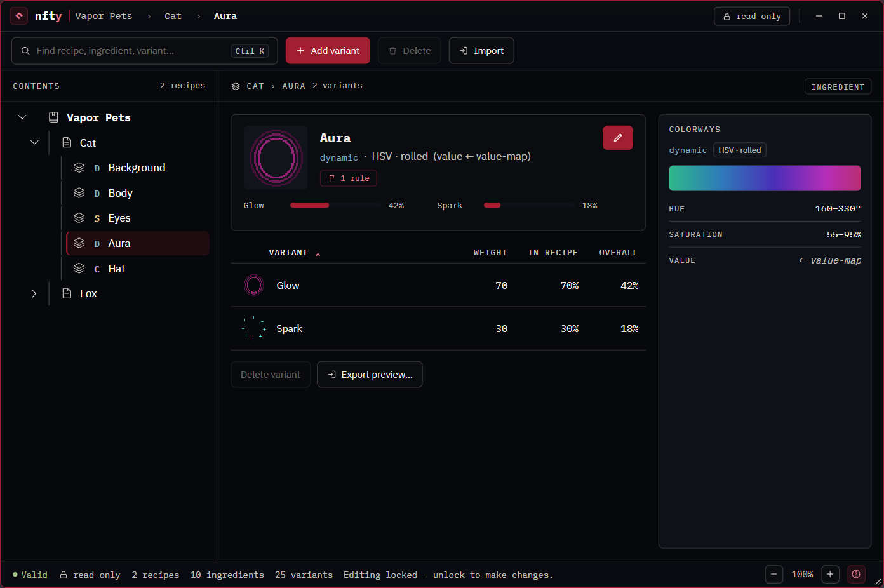
Task: Click the Cat recipe document icon
Action: point(67,142)
